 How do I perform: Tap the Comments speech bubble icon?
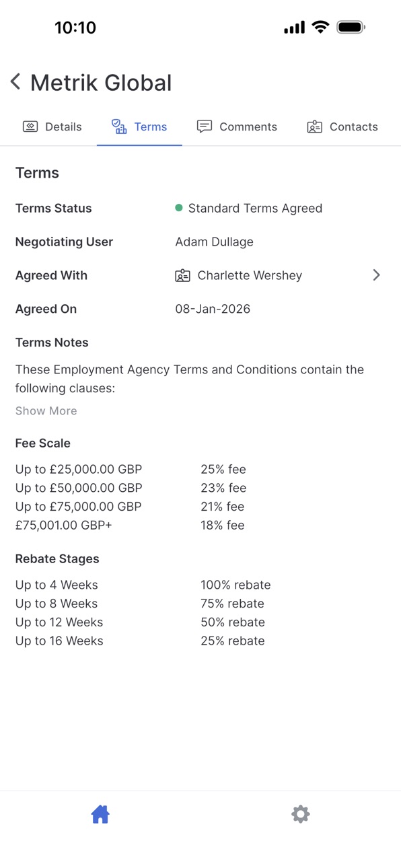pos(205,126)
